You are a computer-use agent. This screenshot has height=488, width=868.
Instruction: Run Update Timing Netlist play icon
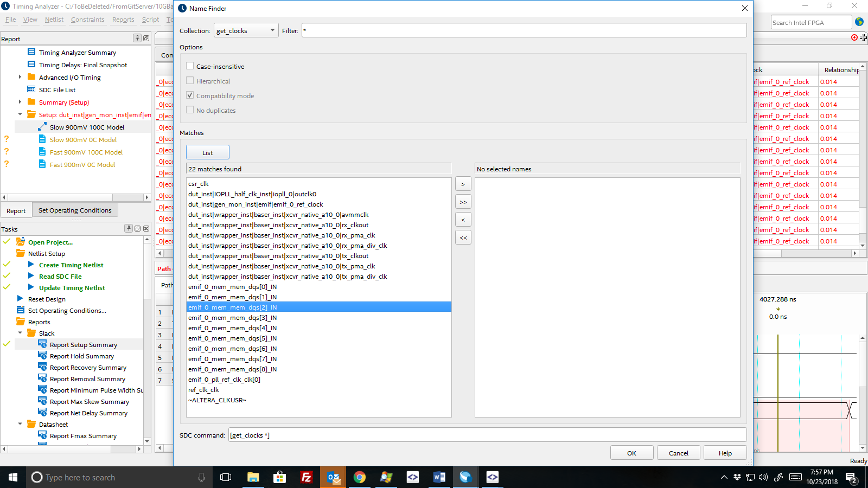tap(31, 287)
